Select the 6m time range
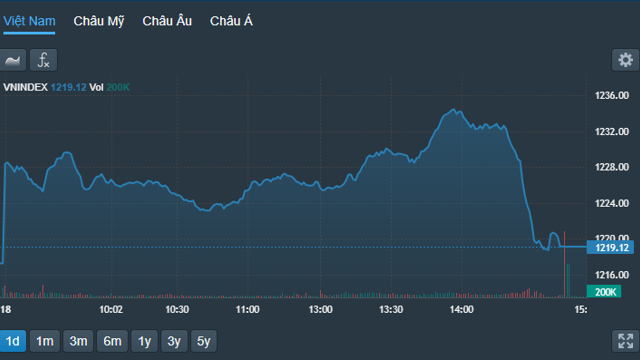The image size is (640, 360). coord(112,341)
